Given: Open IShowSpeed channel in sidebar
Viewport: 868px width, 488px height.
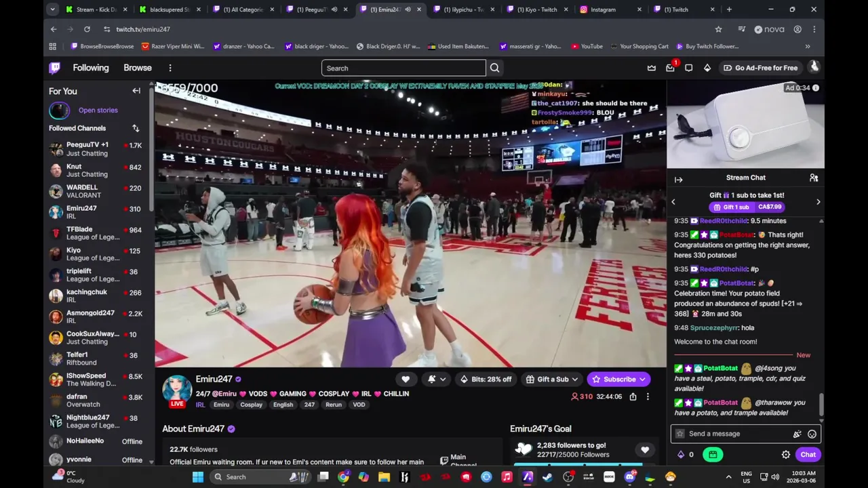Looking at the screenshot, I should (x=98, y=380).
